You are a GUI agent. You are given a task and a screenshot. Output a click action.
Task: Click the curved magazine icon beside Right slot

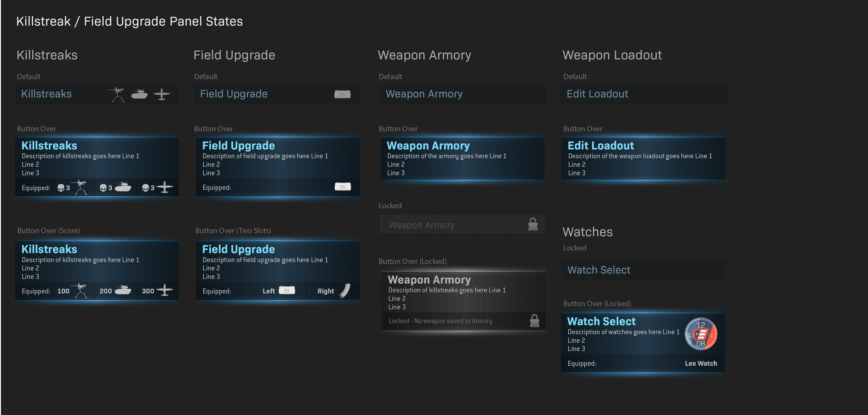pos(345,291)
